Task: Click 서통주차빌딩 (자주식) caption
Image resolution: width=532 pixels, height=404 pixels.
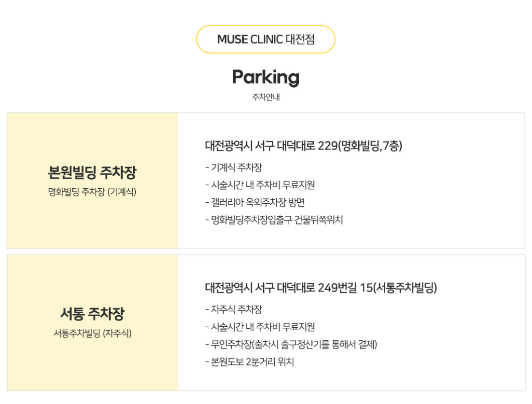Action: [x=92, y=334]
